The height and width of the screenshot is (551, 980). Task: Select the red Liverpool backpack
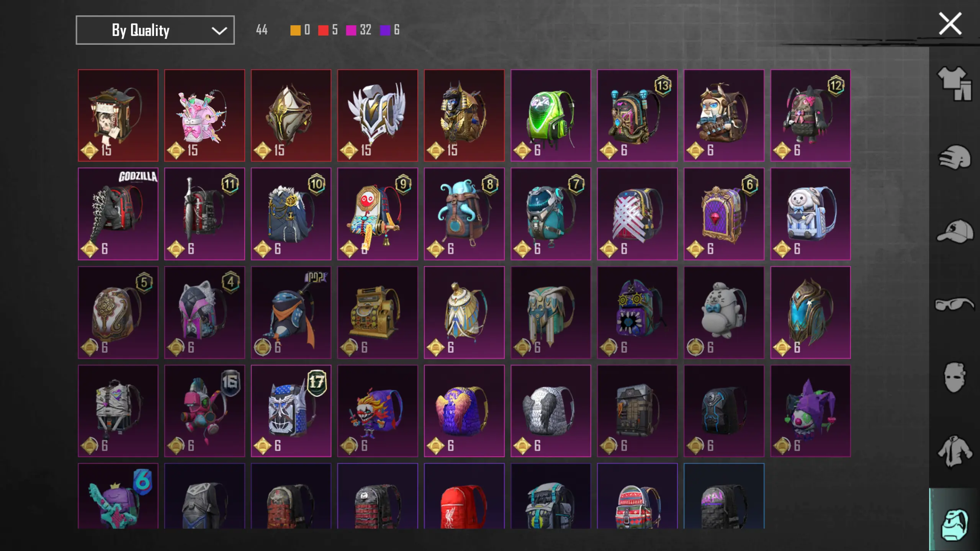[464, 496]
